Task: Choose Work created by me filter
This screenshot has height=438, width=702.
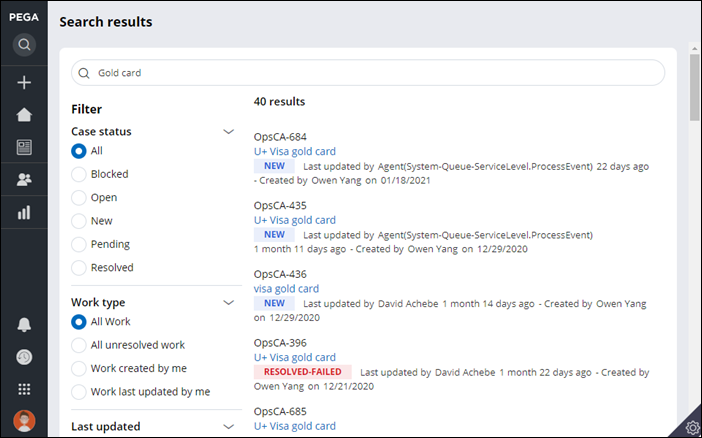Action: 79,368
